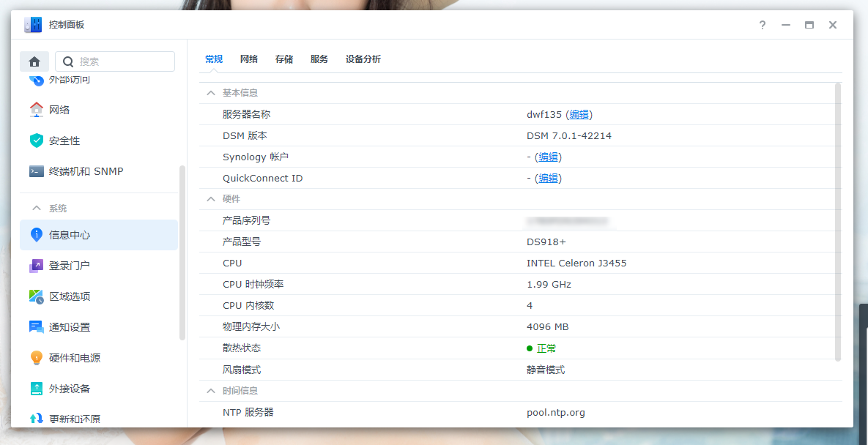
Task: Collapse the 基本信息 section
Action: (210, 93)
